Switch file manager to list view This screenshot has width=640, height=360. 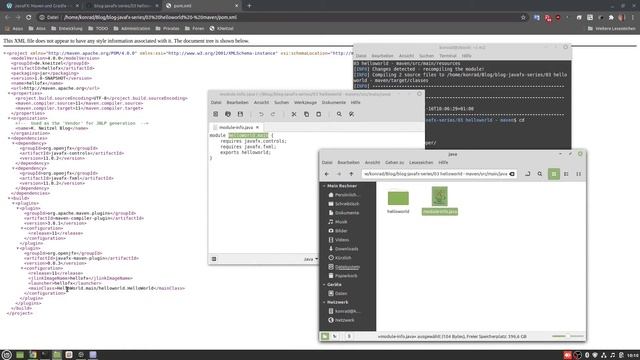click(566, 174)
